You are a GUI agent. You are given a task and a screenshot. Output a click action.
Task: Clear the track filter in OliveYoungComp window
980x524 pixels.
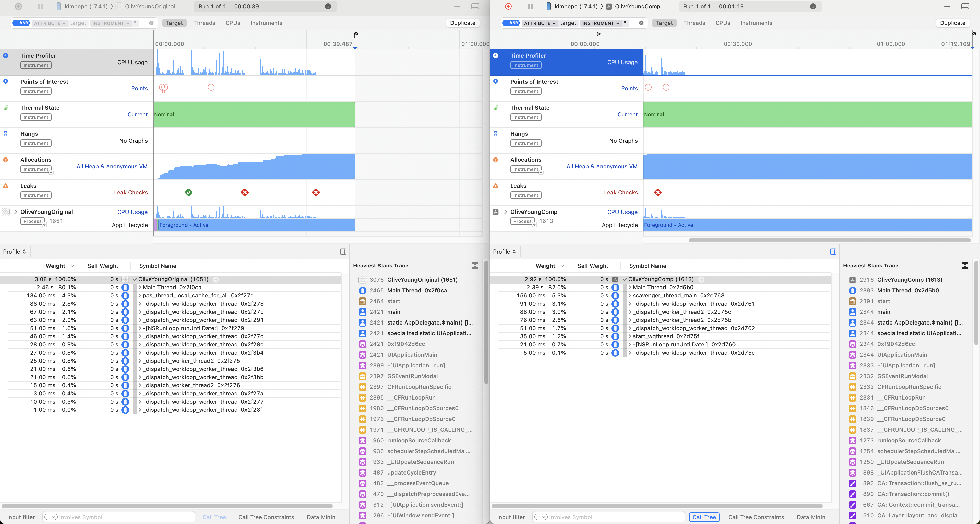pyautogui.click(x=641, y=23)
